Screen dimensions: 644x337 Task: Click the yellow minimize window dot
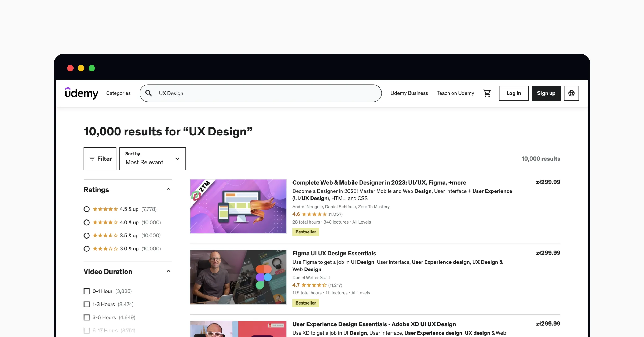[x=81, y=68]
